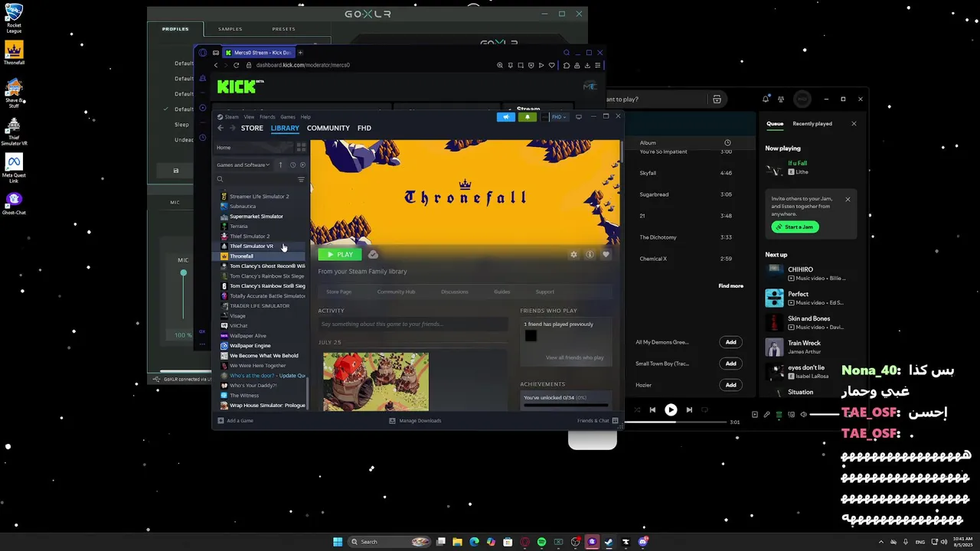
Task: Toggle Spotify shuffle button
Action: [636, 409]
